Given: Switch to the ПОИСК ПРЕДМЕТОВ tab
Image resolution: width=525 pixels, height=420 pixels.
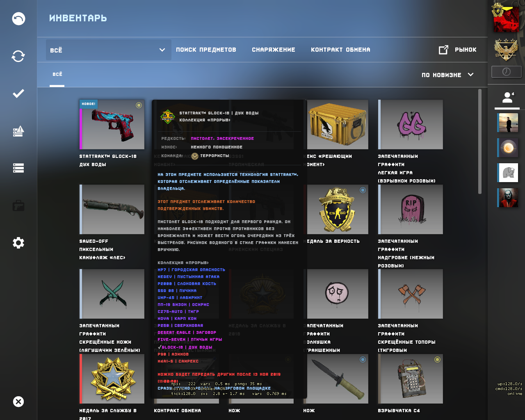Looking at the screenshot, I should pos(206,50).
